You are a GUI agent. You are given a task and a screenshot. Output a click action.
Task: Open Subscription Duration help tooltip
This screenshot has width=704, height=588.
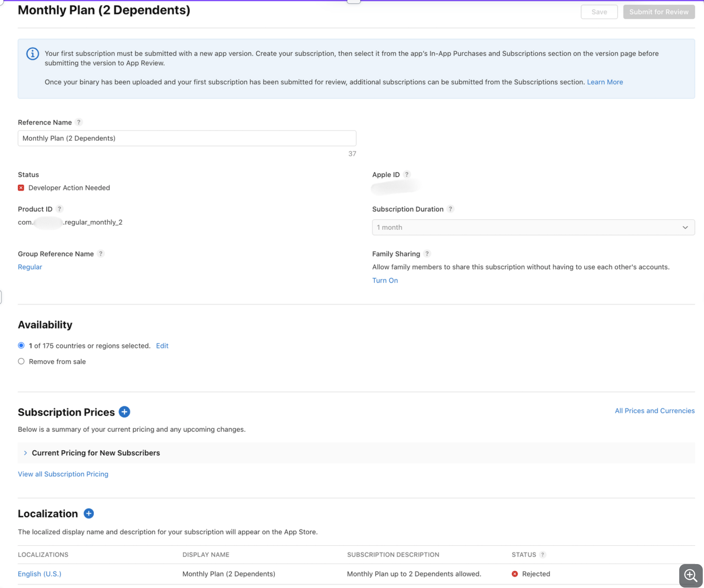click(450, 209)
